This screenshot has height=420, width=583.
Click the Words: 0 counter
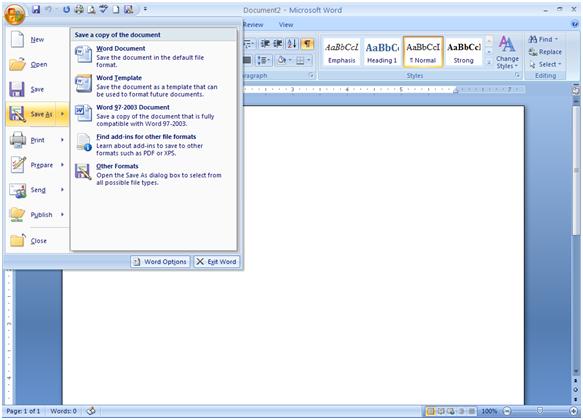(x=64, y=411)
